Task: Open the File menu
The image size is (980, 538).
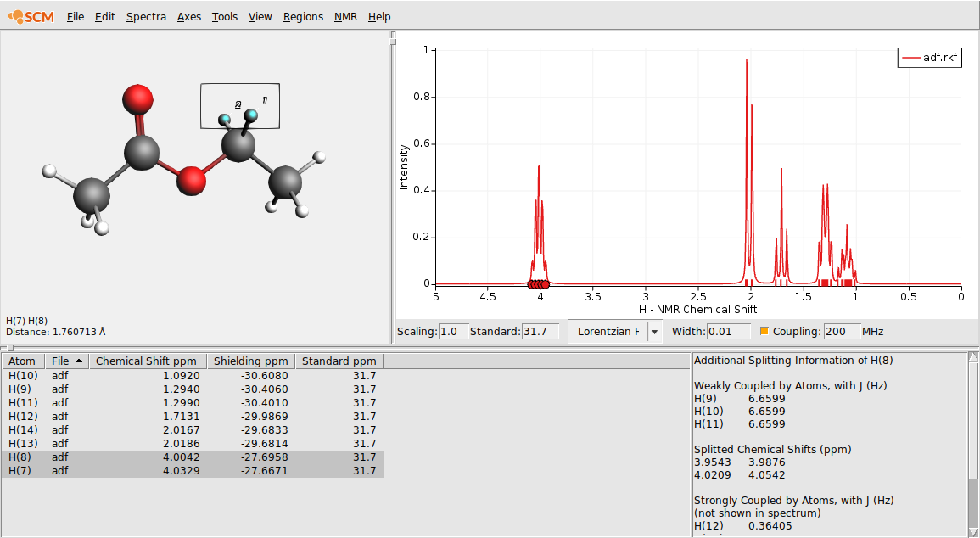Action: (75, 17)
